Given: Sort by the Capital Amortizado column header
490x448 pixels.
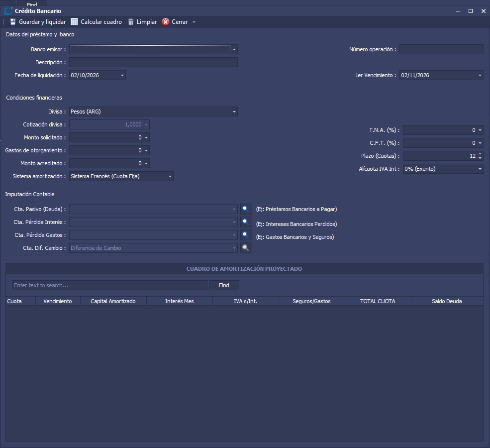Looking at the screenshot, I should [113, 301].
